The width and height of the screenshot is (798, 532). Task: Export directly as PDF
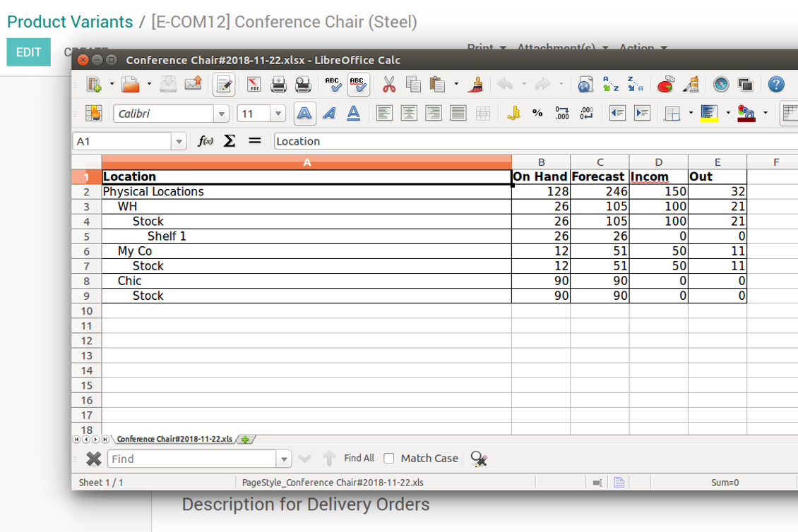click(254, 84)
